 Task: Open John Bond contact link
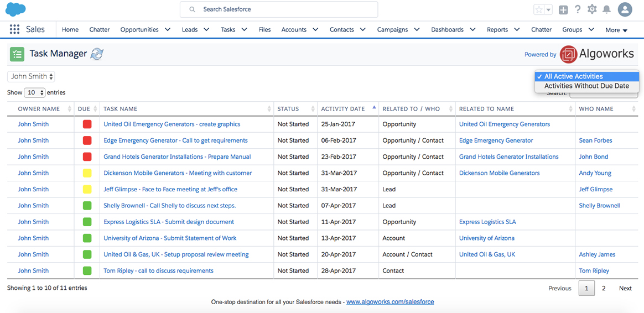pos(594,156)
